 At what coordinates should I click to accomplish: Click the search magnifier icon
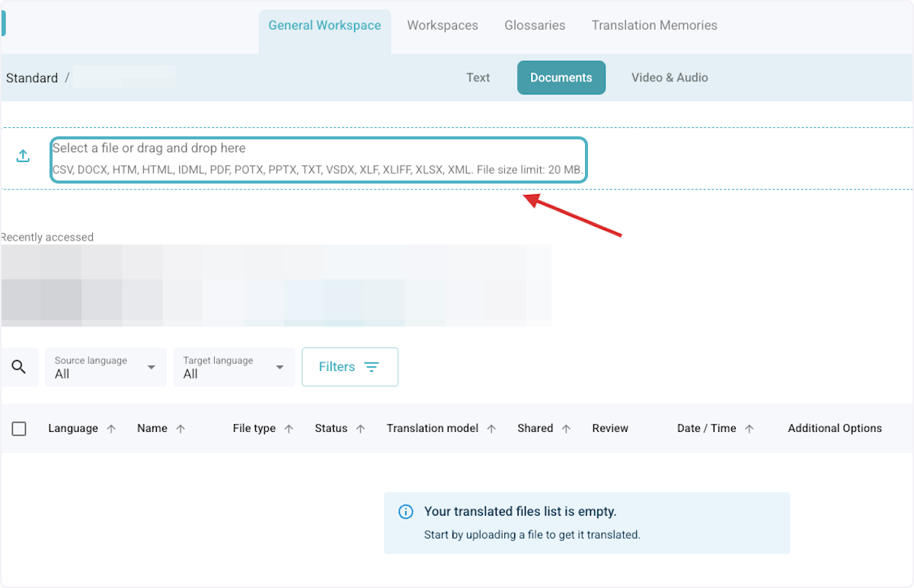point(19,367)
